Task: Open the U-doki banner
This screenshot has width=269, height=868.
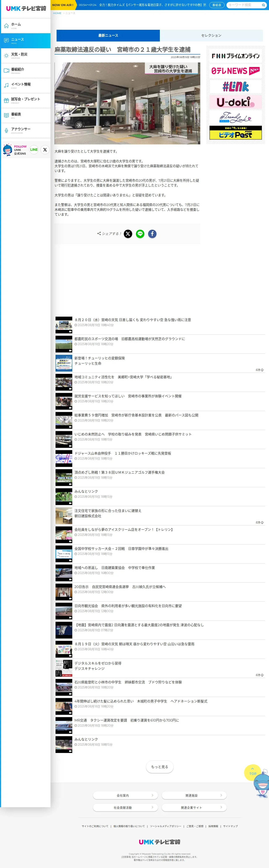Action: point(235,102)
